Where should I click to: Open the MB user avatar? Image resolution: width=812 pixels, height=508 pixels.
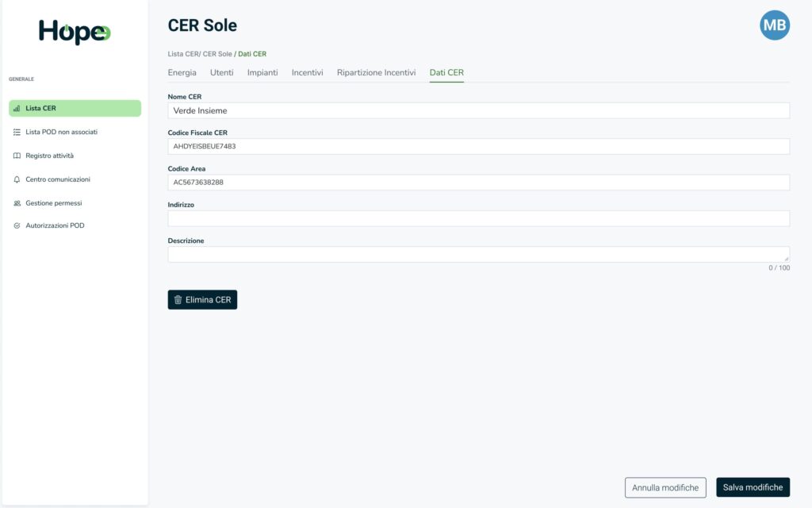(774, 25)
